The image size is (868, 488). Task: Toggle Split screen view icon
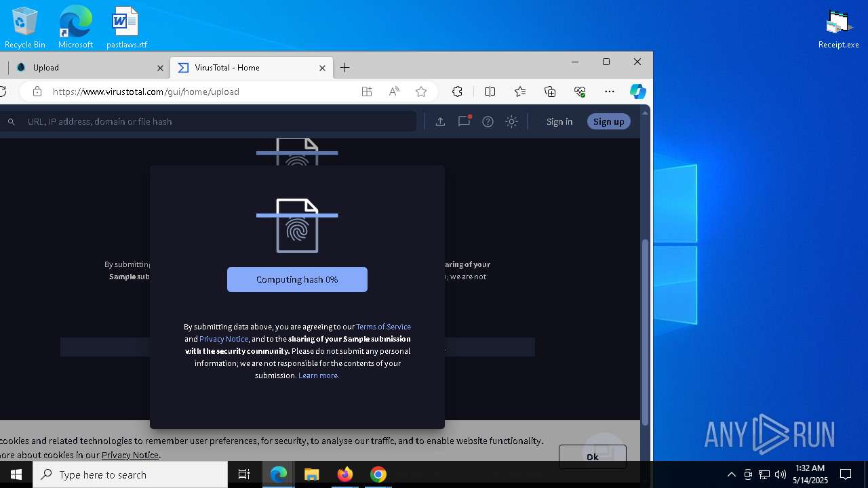(x=490, y=91)
